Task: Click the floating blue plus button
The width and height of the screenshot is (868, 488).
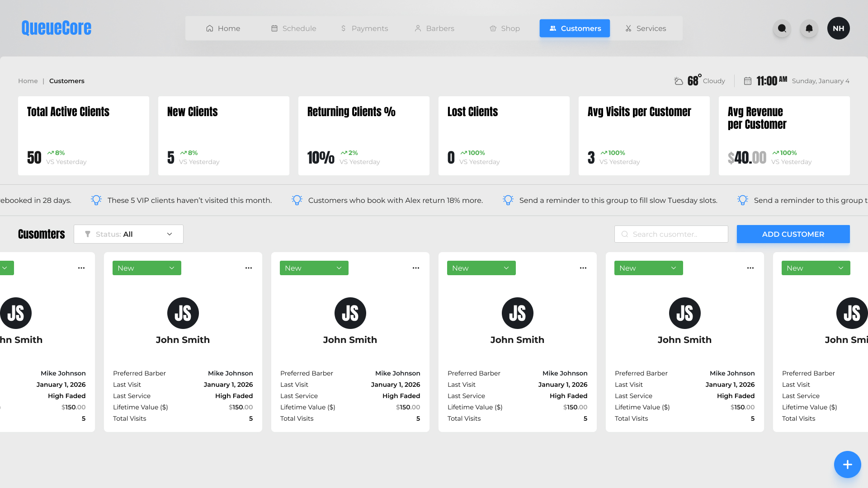Action: (x=847, y=465)
